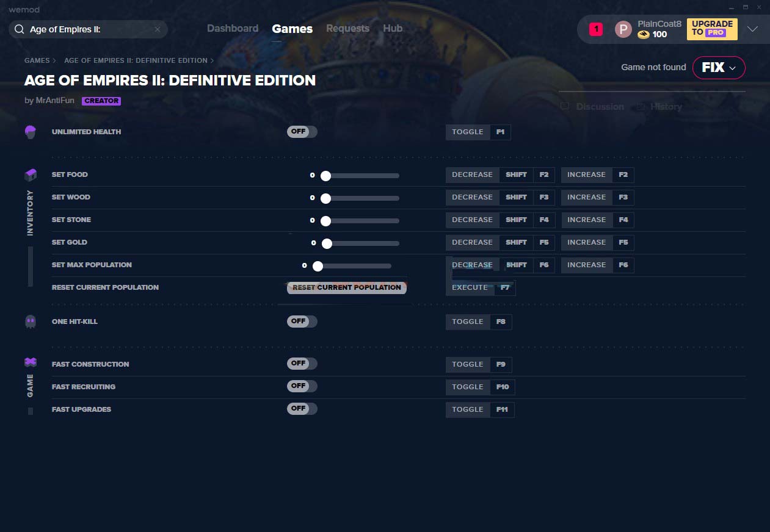770x532 pixels.
Task: Open the Discussion tab
Action: [x=600, y=107]
